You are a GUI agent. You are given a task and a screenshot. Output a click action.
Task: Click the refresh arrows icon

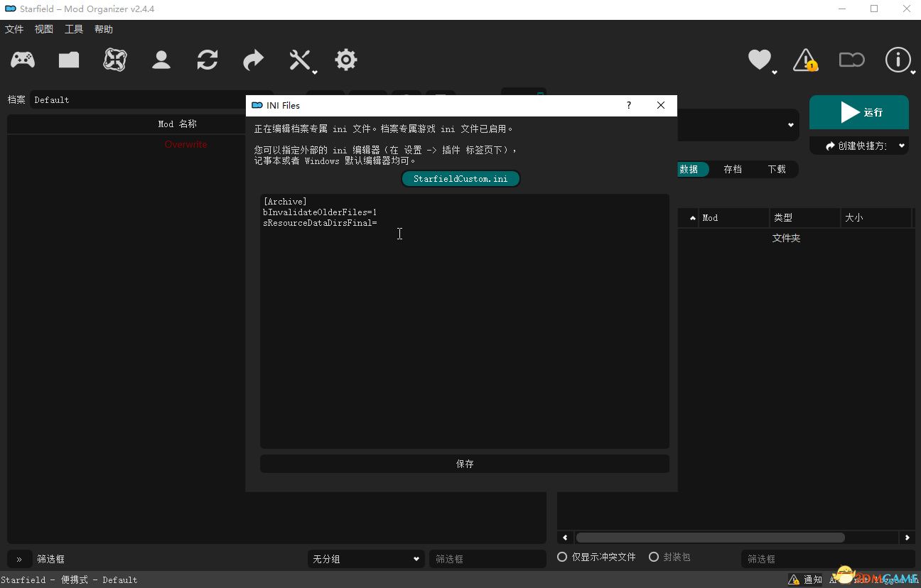point(208,60)
